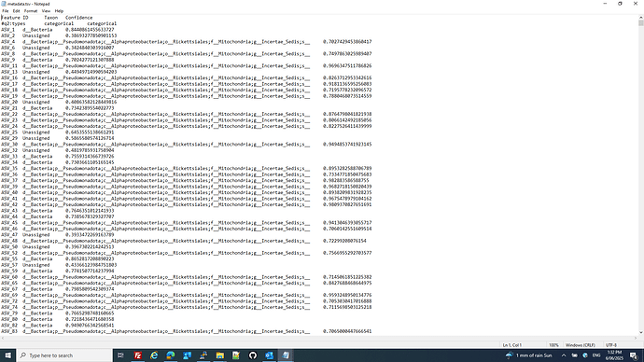644x362 pixels.
Task: Open the Notepad++ icon on the taskbar
Action: click(x=236, y=355)
